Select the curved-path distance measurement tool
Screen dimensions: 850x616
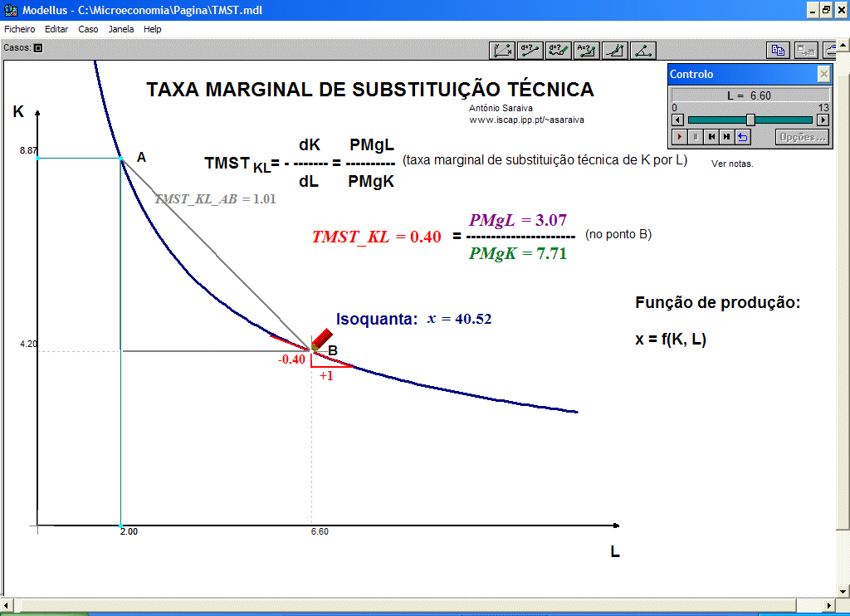coord(559,50)
